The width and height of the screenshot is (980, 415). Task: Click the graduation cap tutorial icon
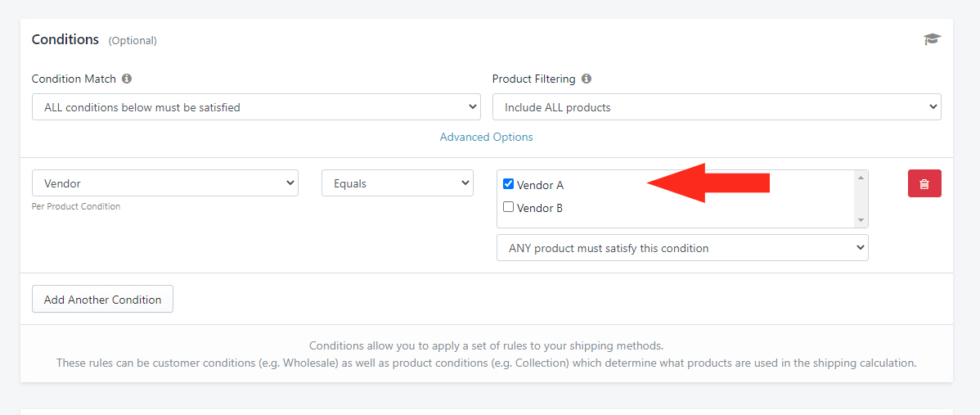point(932,39)
